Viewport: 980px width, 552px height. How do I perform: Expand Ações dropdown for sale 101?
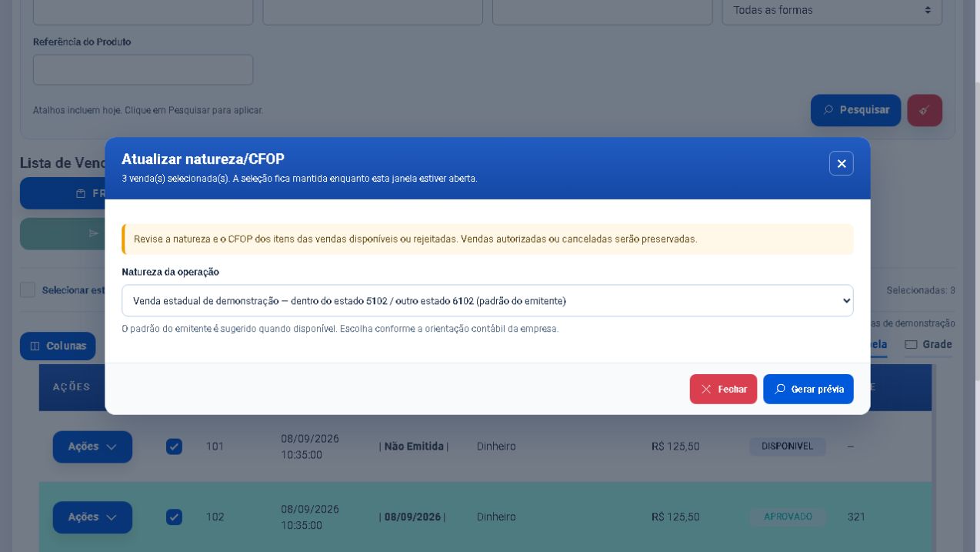tap(92, 447)
